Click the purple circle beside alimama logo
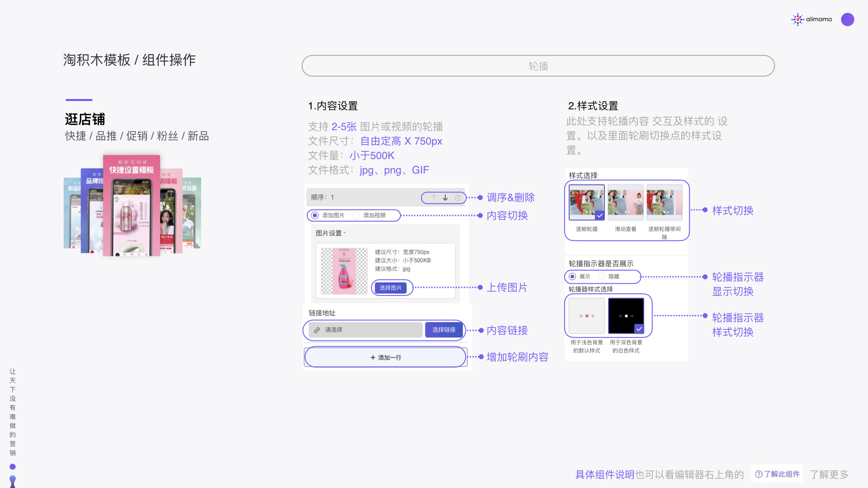Image resolution: width=868 pixels, height=488 pixels. click(848, 19)
